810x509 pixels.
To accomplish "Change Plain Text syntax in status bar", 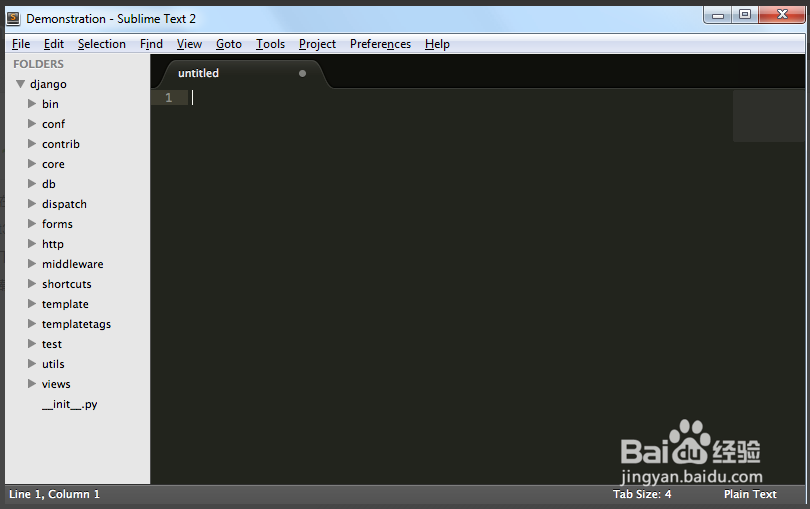I will [x=750, y=494].
